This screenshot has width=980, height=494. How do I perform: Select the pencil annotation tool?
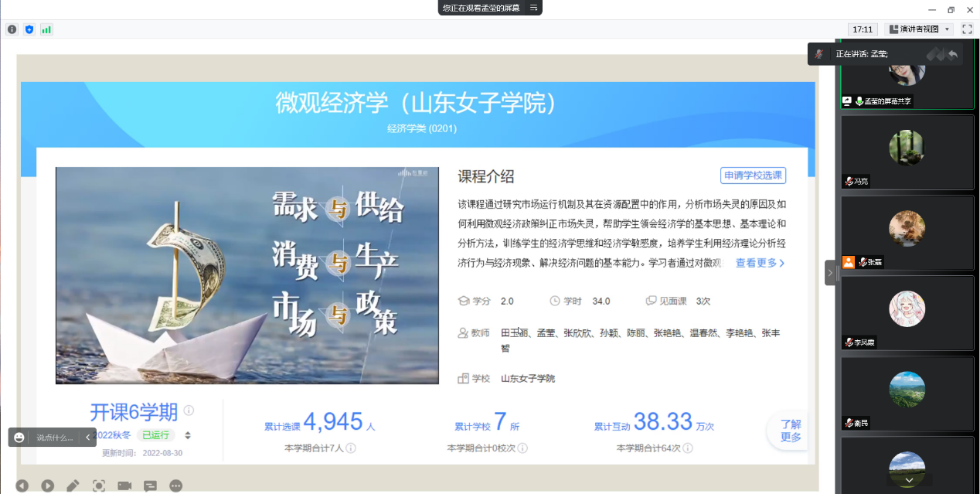click(x=73, y=485)
